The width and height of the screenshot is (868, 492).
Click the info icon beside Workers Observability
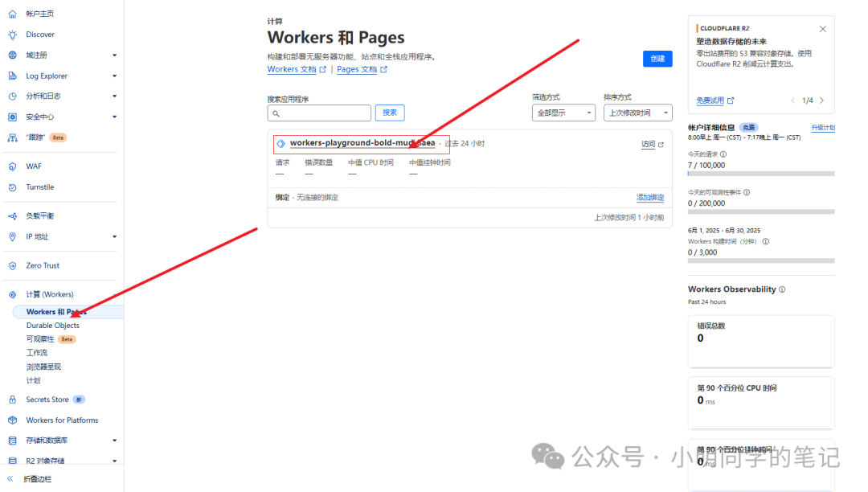click(782, 289)
